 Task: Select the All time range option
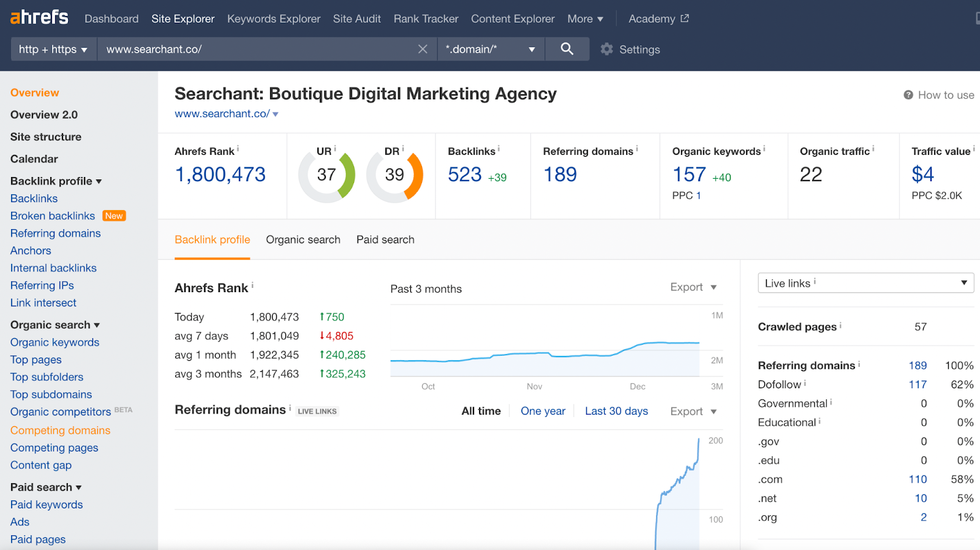[481, 411]
